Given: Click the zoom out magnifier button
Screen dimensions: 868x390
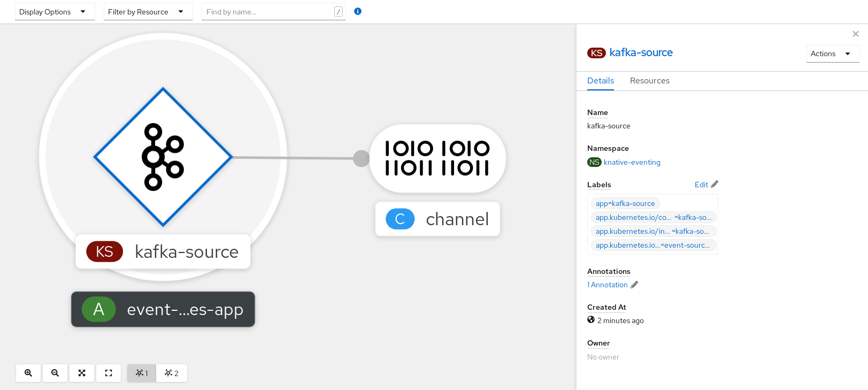Looking at the screenshot, I should click(55, 373).
